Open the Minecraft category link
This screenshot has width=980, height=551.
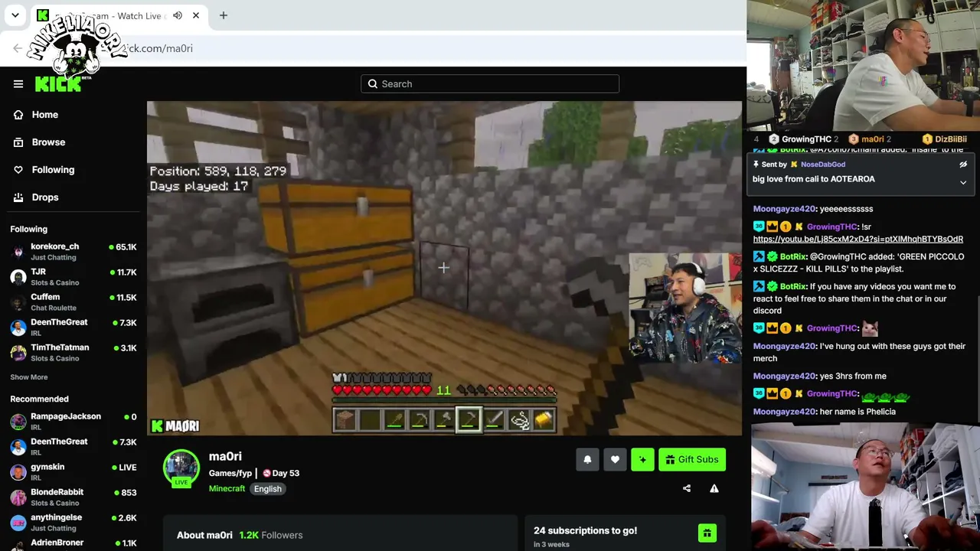point(227,489)
